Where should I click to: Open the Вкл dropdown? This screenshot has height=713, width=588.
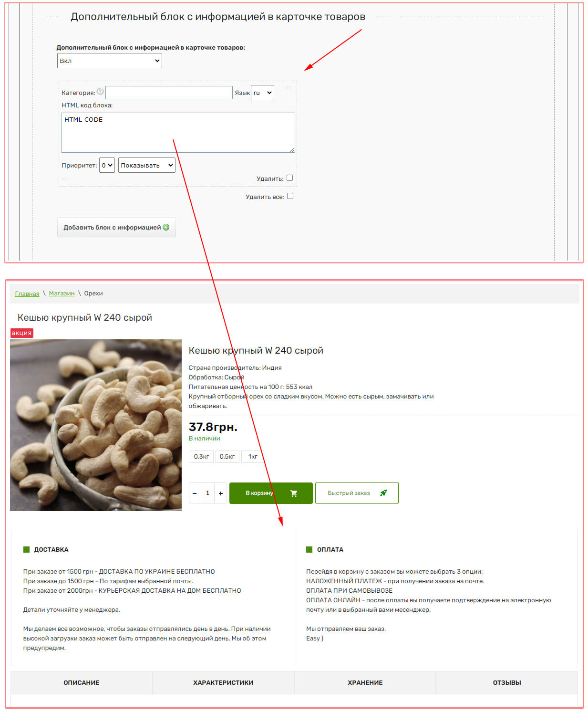coord(110,61)
